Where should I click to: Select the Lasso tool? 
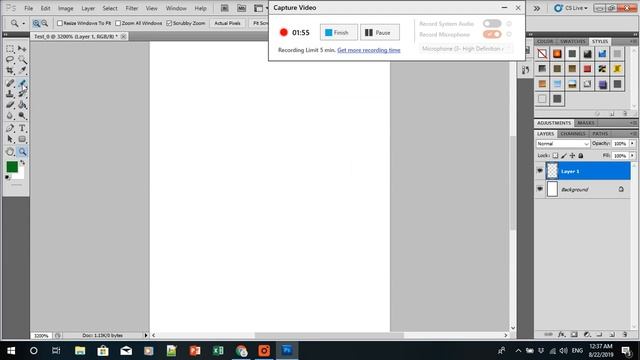pos(10,60)
